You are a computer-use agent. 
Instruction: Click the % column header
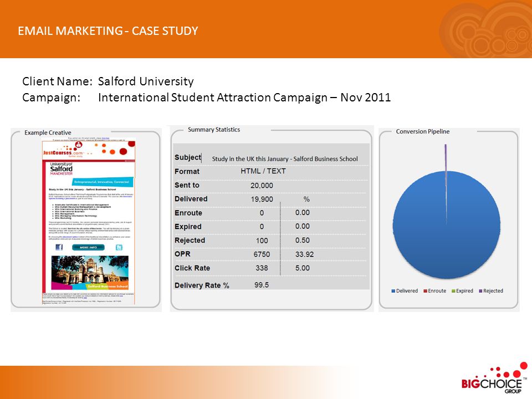pyautogui.click(x=306, y=199)
